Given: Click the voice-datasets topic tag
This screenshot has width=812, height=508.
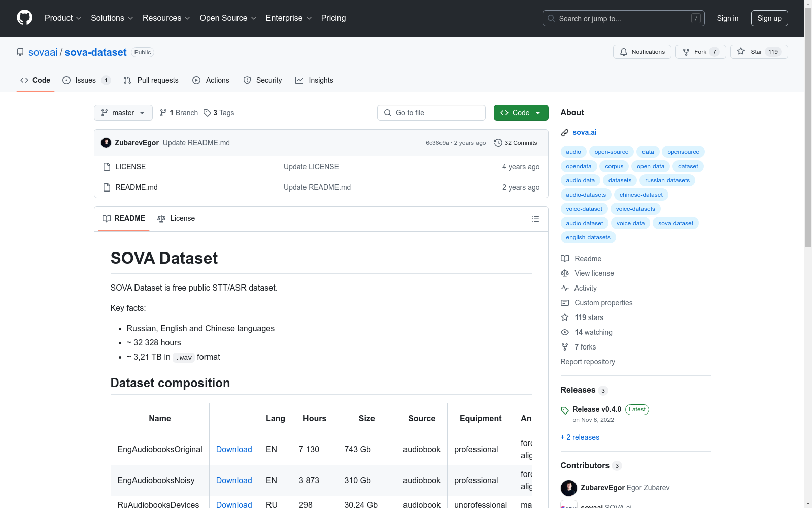Looking at the screenshot, I should coord(635,209).
